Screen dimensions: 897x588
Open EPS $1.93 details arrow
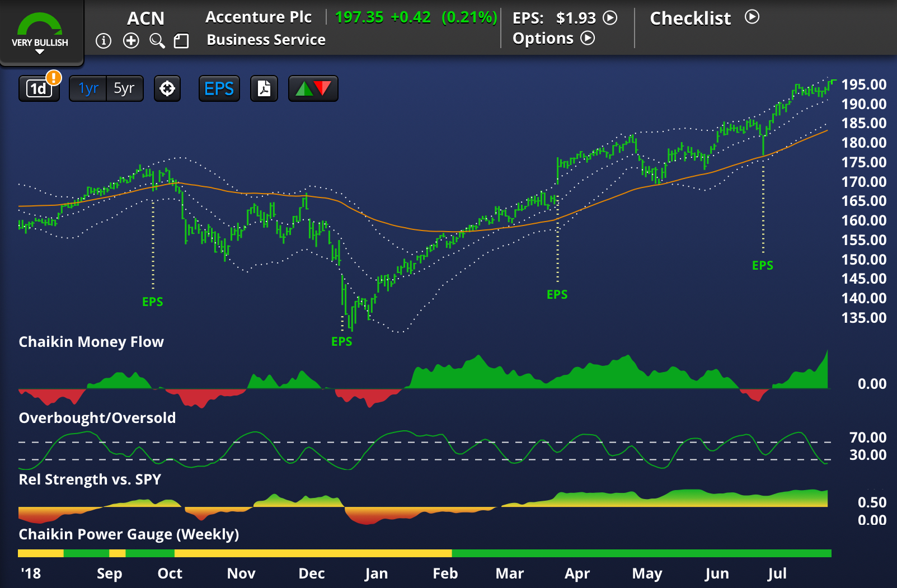point(610,18)
